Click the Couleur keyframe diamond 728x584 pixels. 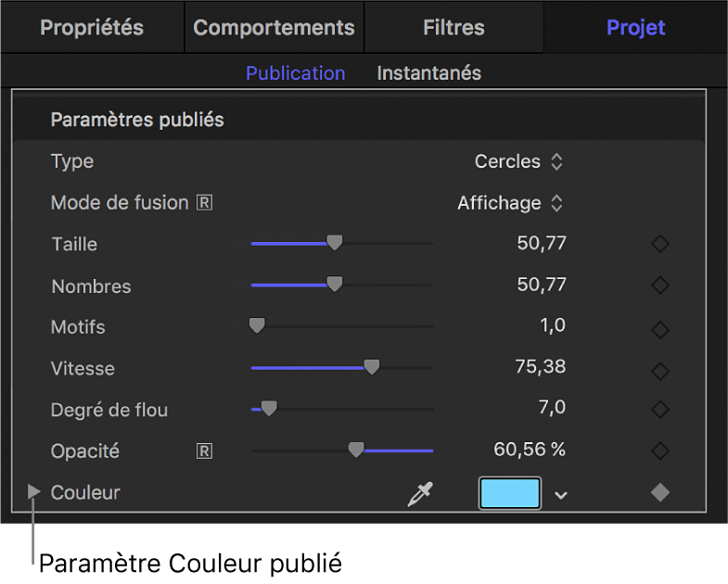(659, 493)
